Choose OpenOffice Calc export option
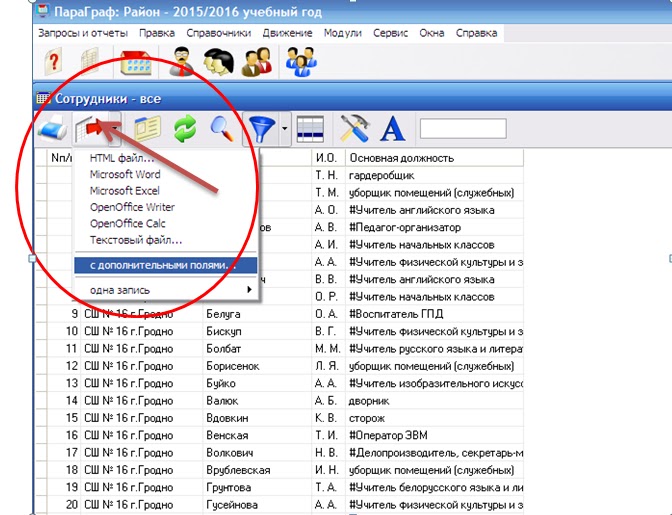Image resolution: width=672 pixels, height=515 pixels. pos(166,223)
